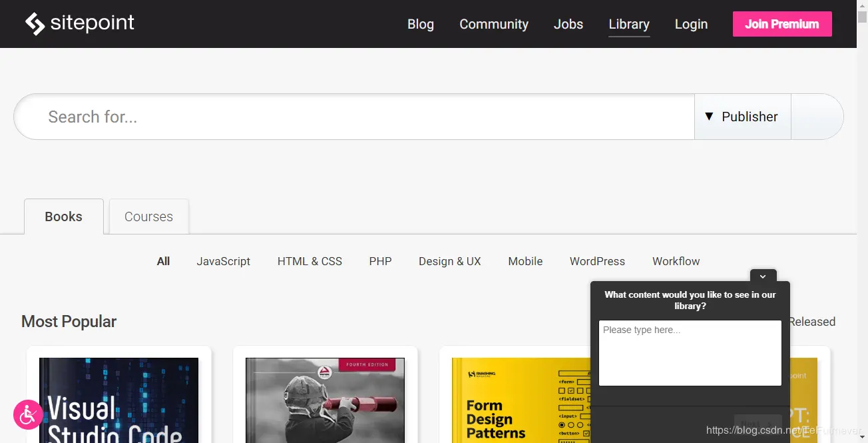
Task: Click the Login link
Action: 691,24
